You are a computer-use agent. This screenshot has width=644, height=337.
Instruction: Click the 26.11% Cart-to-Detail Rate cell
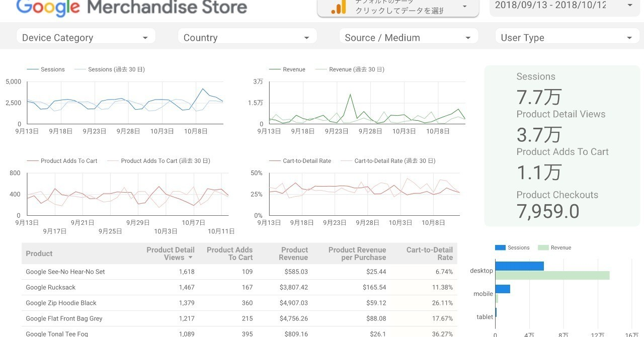pyautogui.click(x=443, y=303)
